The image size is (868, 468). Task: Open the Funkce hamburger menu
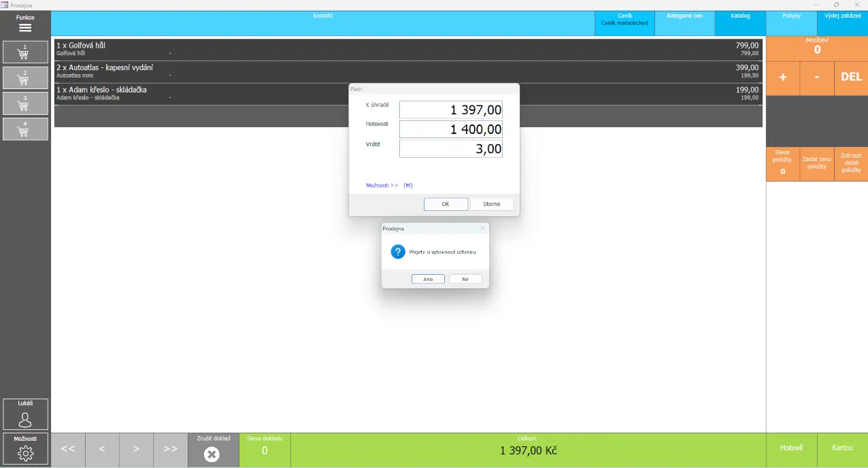tap(25, 28)
